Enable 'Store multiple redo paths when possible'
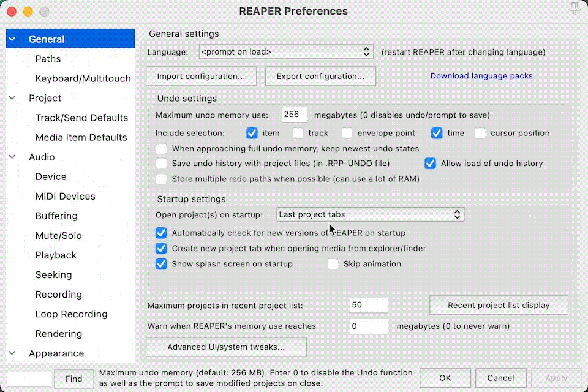 (x=161, y=179)
